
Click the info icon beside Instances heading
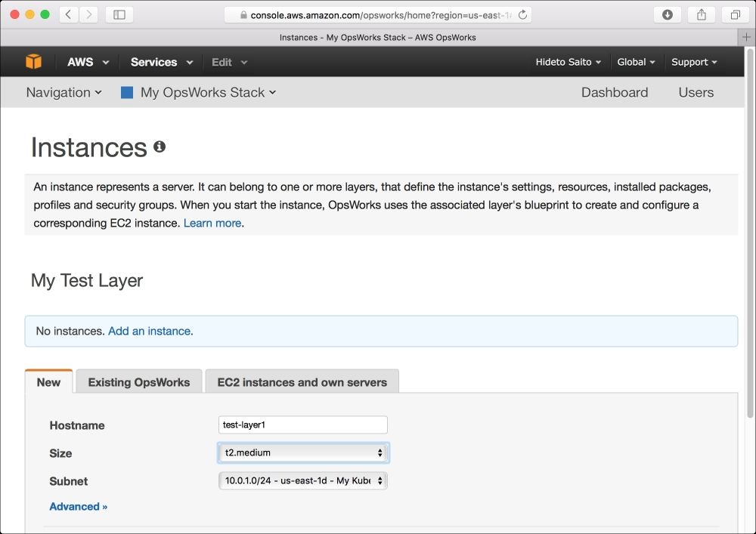[160, 147]
